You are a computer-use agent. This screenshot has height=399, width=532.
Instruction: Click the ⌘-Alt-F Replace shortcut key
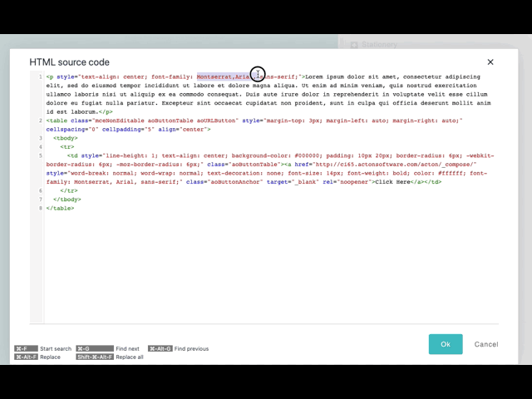click(x=26, y=357)
